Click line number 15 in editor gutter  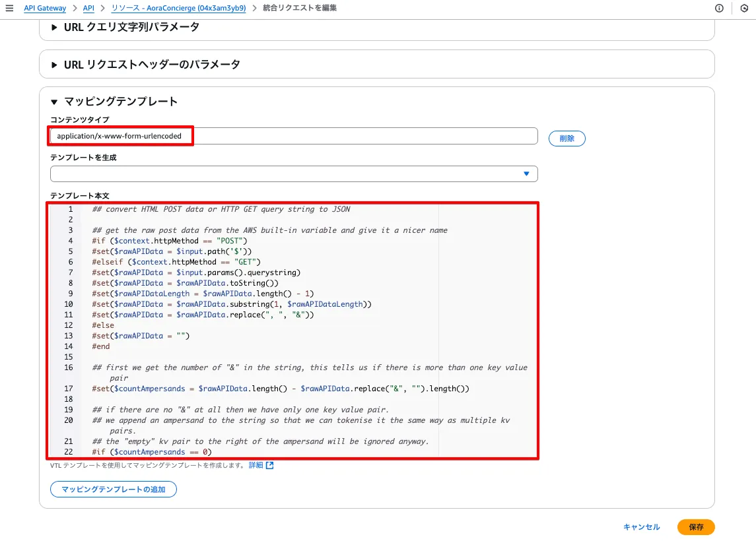(69, 357)
